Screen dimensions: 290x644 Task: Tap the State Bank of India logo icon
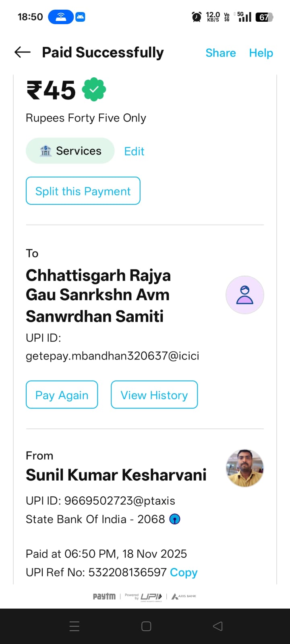pos(174,519)
